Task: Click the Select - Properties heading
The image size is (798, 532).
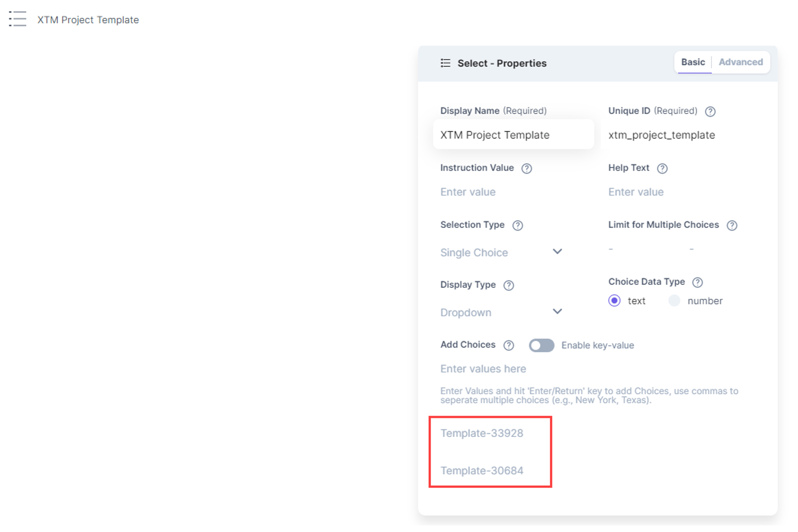Action: [502, 63]
